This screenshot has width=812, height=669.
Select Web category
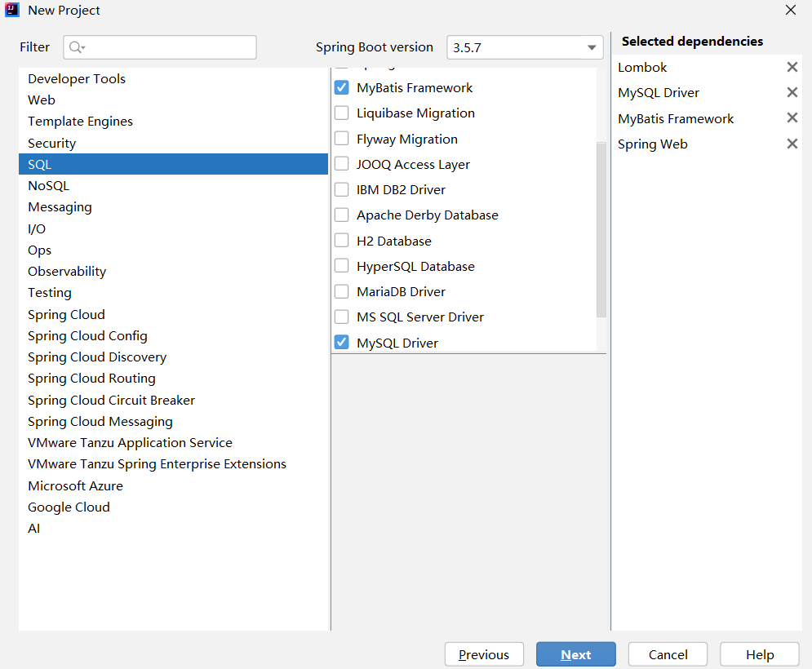pos(173,100)
